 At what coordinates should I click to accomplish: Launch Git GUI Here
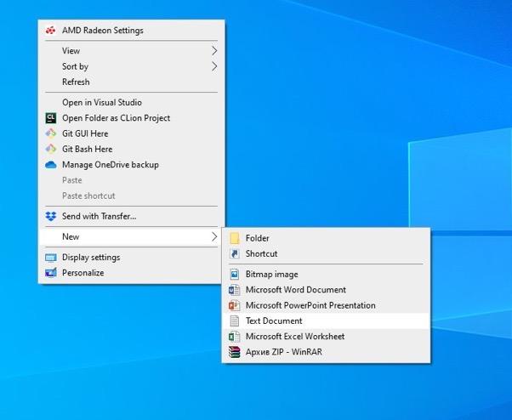tap(132, 133)
